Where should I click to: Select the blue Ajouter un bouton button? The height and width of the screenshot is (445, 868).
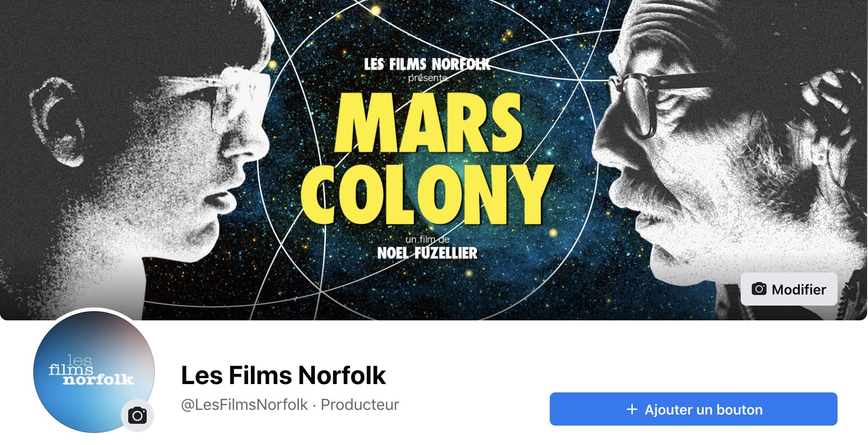pos(693,409)
